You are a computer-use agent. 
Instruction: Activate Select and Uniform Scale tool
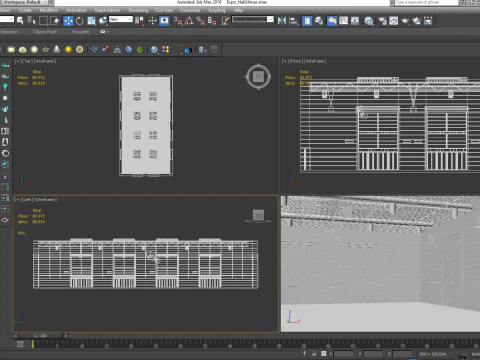tap(91, 21)
